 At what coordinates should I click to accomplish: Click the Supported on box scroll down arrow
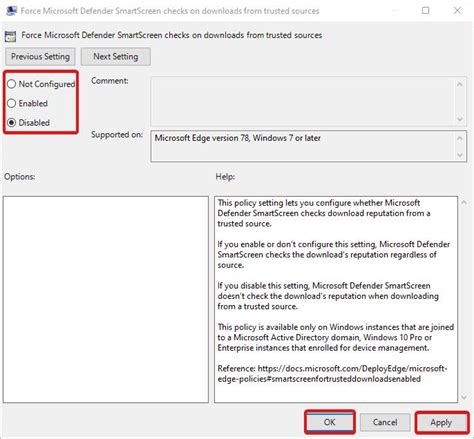click(460, 155)
